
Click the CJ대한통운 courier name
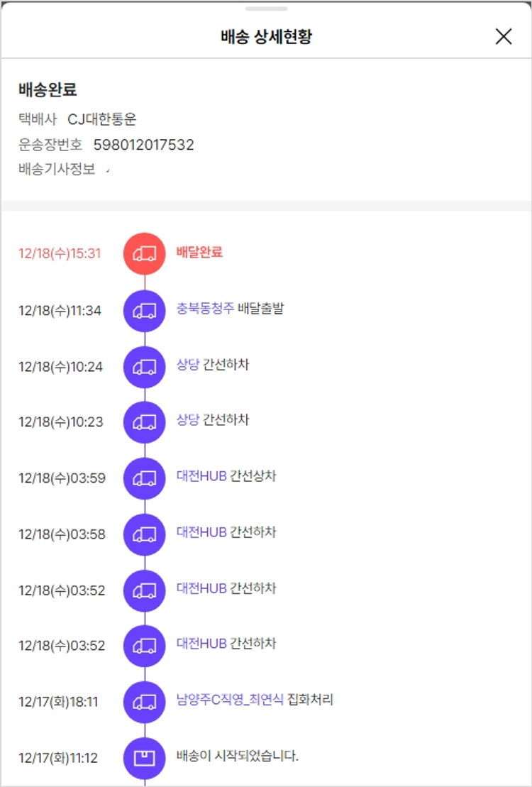(102, 119)
